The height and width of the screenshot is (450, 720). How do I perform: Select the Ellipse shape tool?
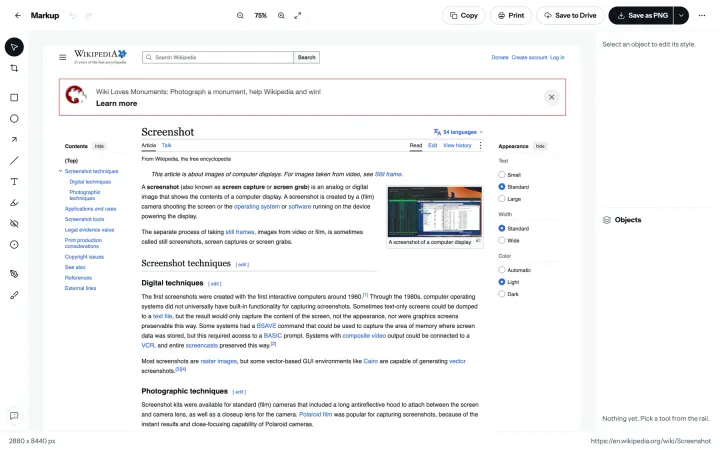14,118
